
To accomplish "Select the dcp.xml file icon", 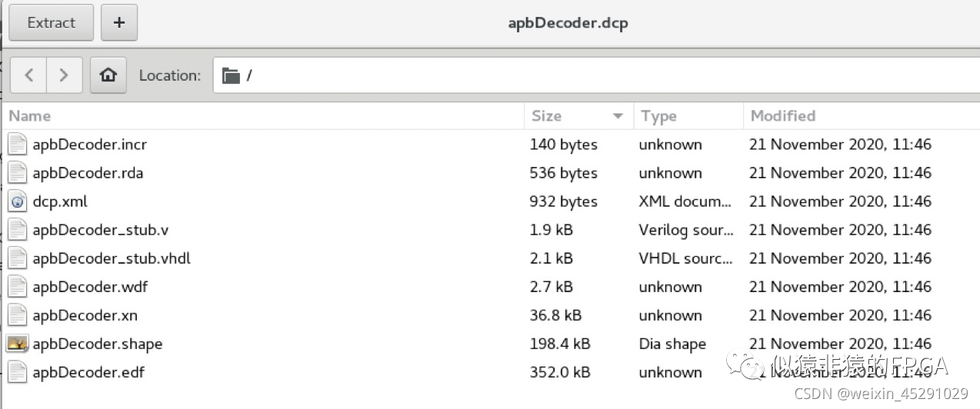I will pos(18,201).
